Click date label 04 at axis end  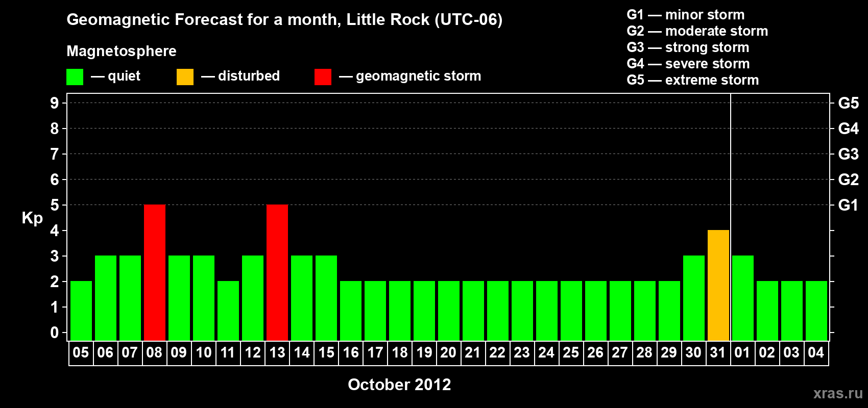tap(816, 352)
